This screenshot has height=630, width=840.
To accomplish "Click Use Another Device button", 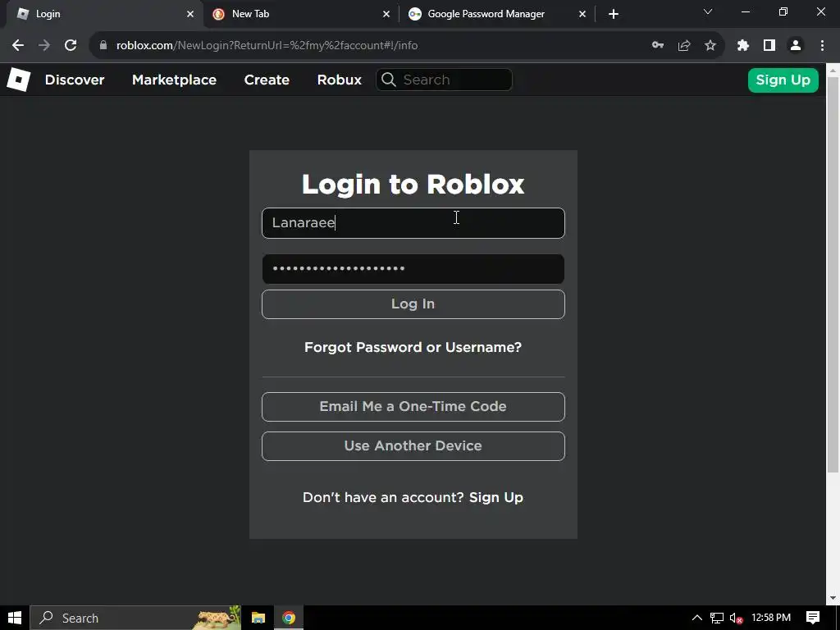I will (x=413, y=446).
